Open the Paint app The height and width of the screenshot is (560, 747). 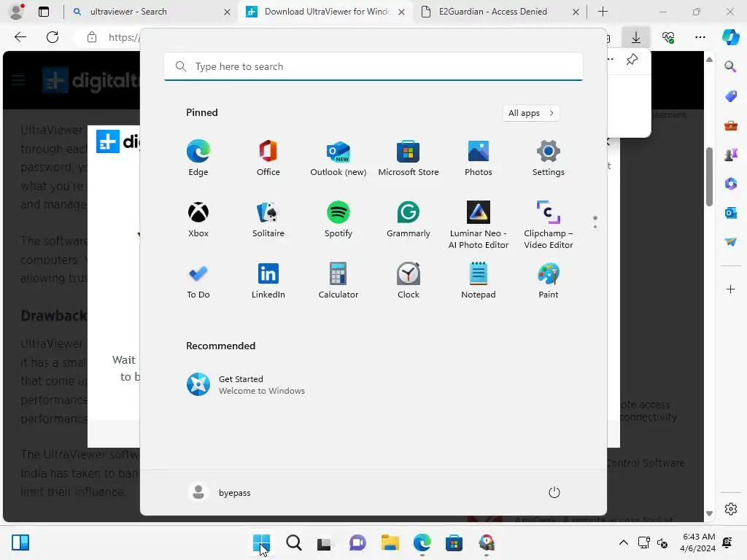(549, 281)
